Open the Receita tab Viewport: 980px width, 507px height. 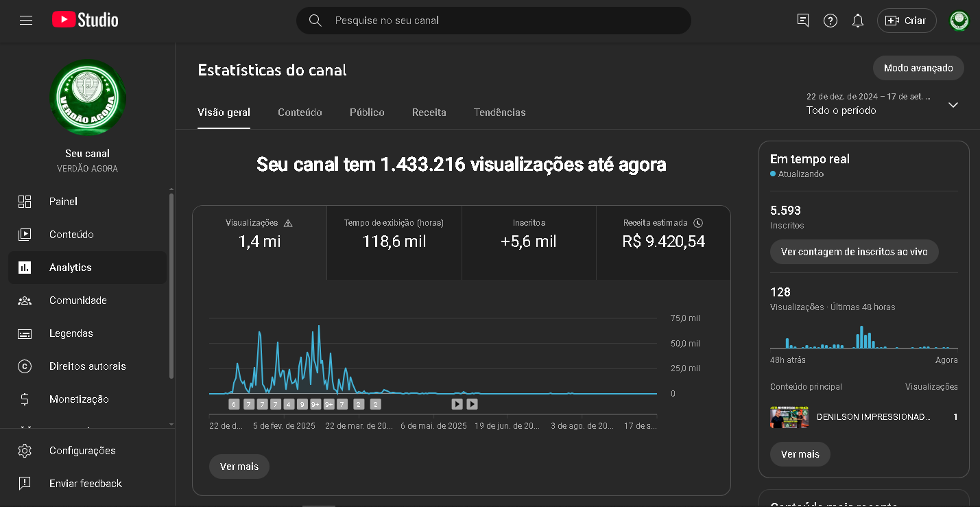[429, 113]
